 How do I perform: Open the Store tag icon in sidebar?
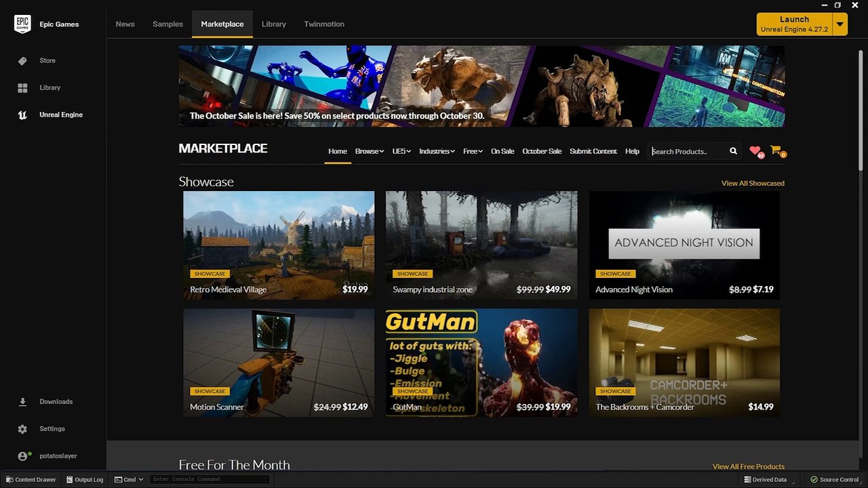22,61
